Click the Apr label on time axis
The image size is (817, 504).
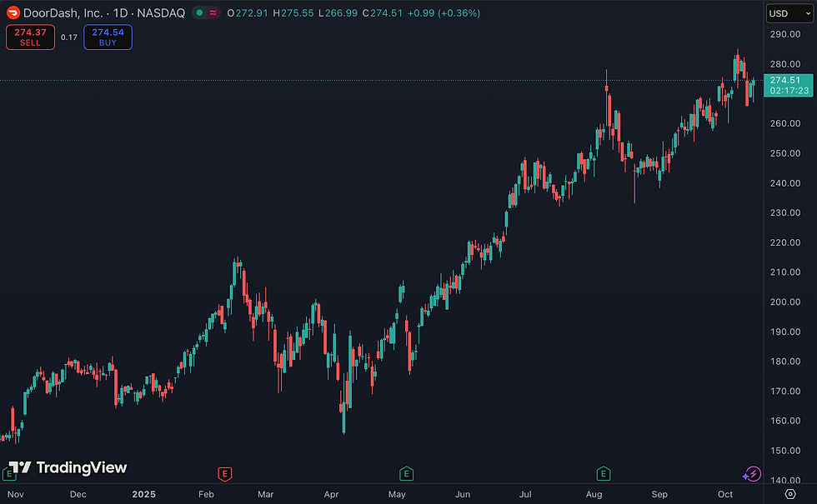pos(332,494)
